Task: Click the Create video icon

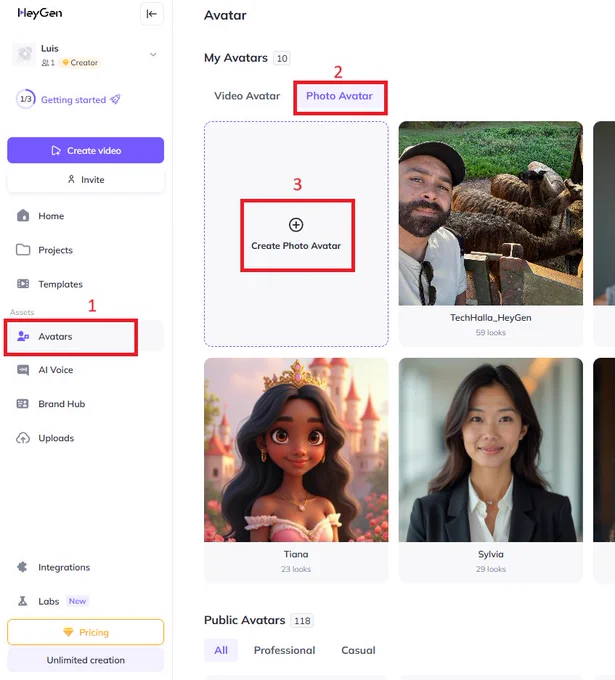Action: pyautogui.click(x=56, y=150)
